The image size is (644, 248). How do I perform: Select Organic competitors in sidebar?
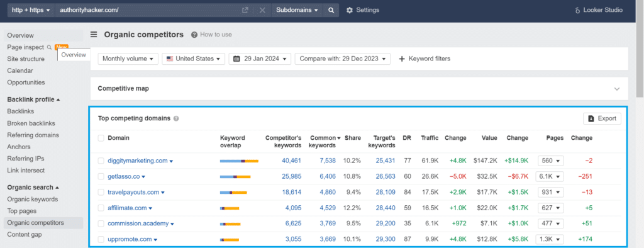click(36, 223)
